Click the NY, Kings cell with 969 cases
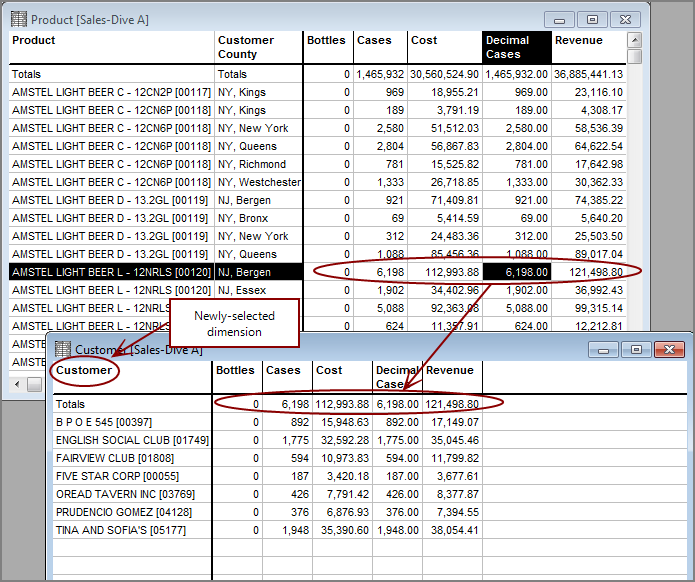 coord(259,92)
